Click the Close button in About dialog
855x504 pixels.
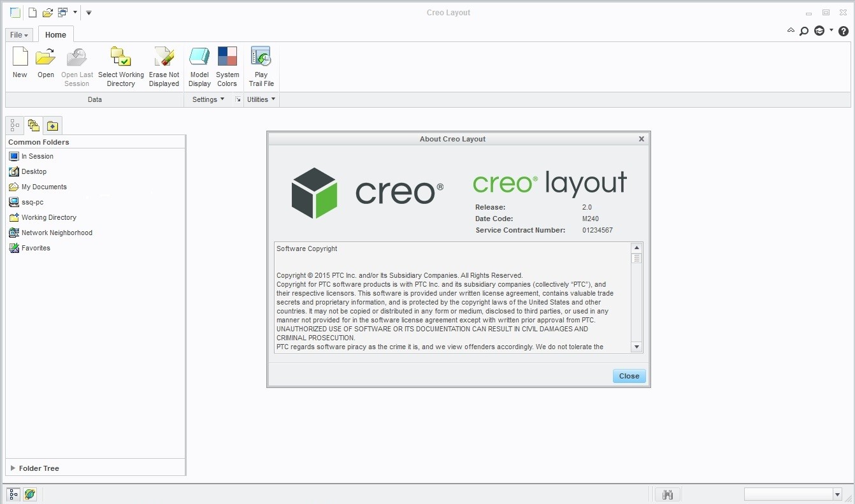coord(629,376)
